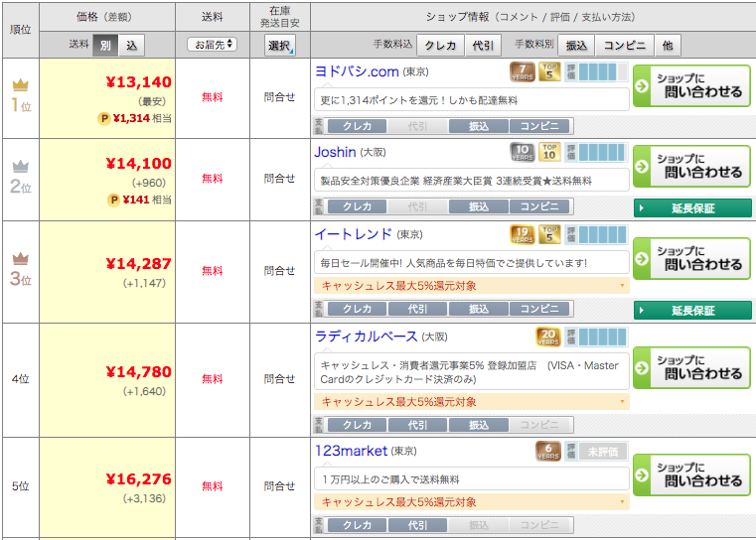Image resolution: width=756 pixels, height=540 pixels.
Task: Open the お届先 delivery destination dropdown
Action: click(213, 45)
